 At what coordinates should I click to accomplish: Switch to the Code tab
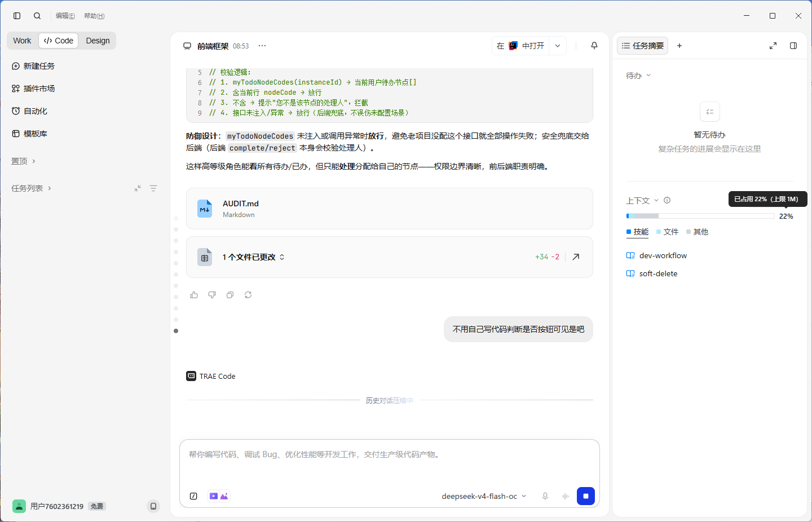[x=59, y=41]
